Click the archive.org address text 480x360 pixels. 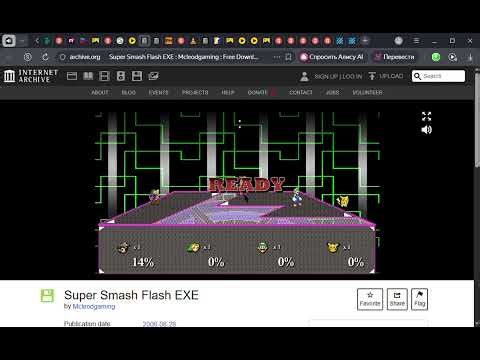click(x=85, y=57)
